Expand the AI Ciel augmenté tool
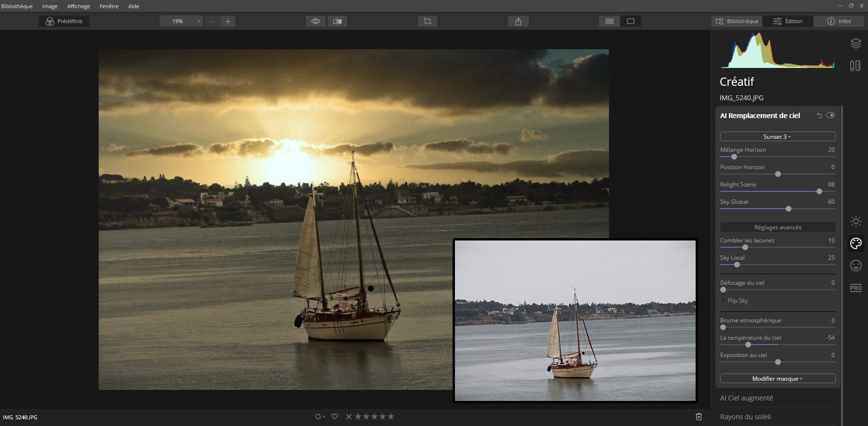The image size is (868, 426). (747, 398)
